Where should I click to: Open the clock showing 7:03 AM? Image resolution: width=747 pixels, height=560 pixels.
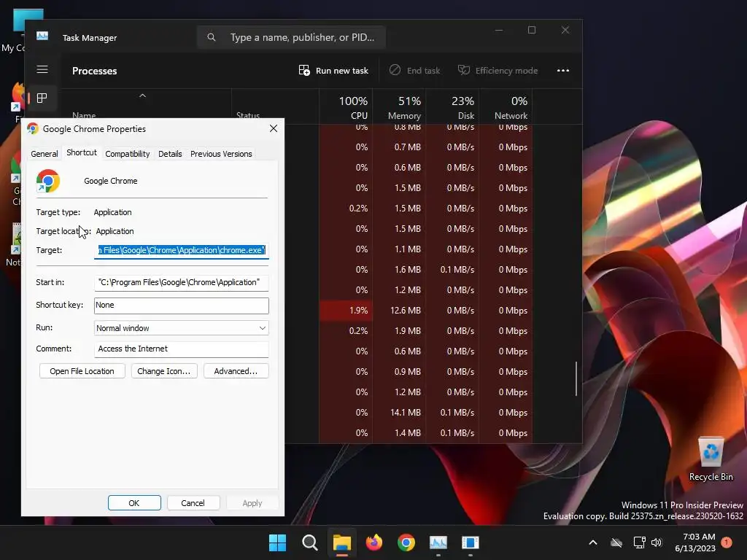pyautogui.click(x=695, y=542)
